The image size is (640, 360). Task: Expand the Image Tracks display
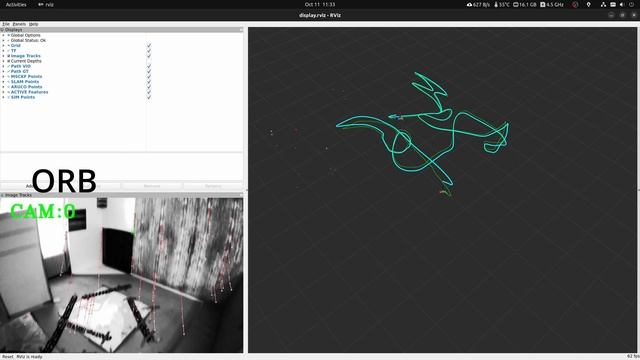tap(3, 56)
